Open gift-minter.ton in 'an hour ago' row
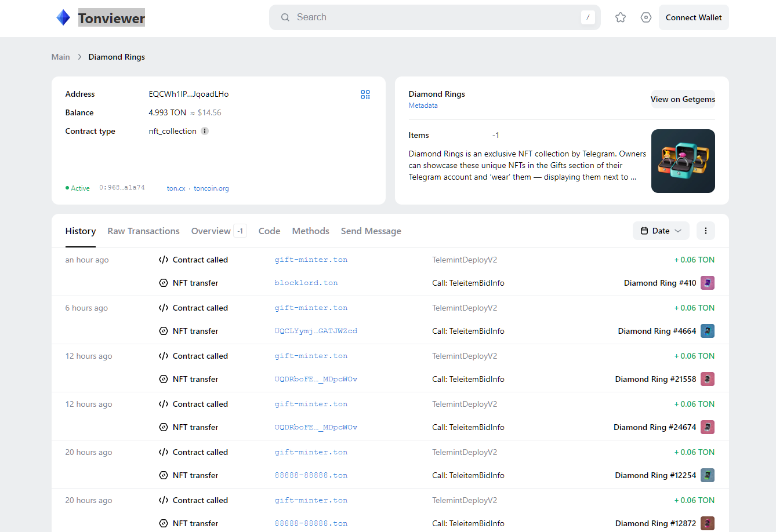 point(311,260)
